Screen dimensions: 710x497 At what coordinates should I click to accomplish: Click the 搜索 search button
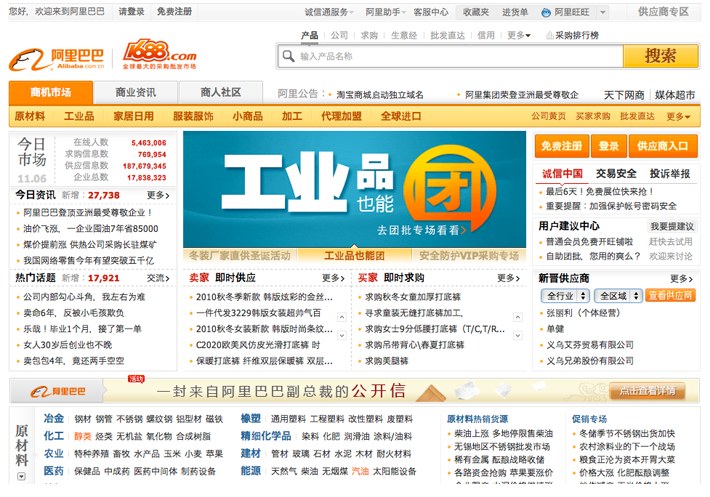661,56
